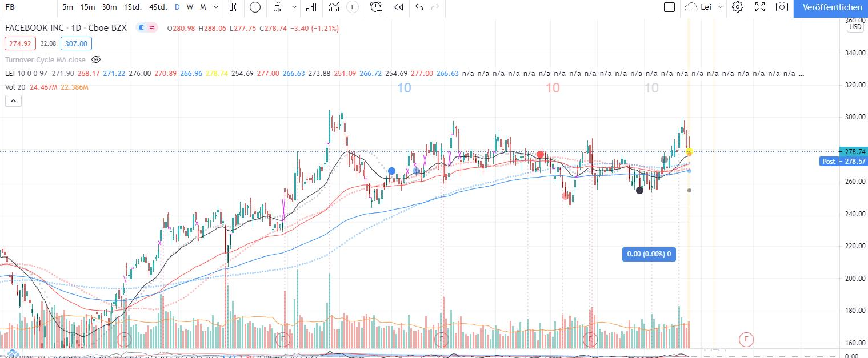
Task: Collapse the indicator legend with chevron button
Action: [13, 101]
